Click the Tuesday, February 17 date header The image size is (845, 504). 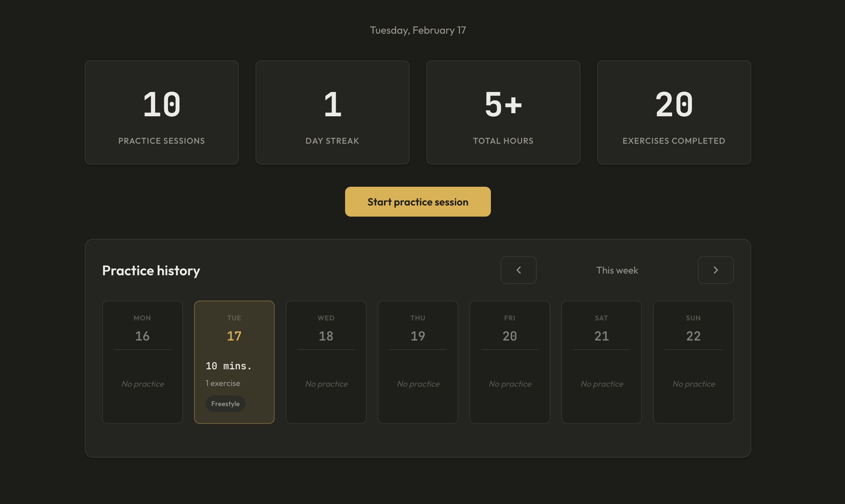coord(418,30)
